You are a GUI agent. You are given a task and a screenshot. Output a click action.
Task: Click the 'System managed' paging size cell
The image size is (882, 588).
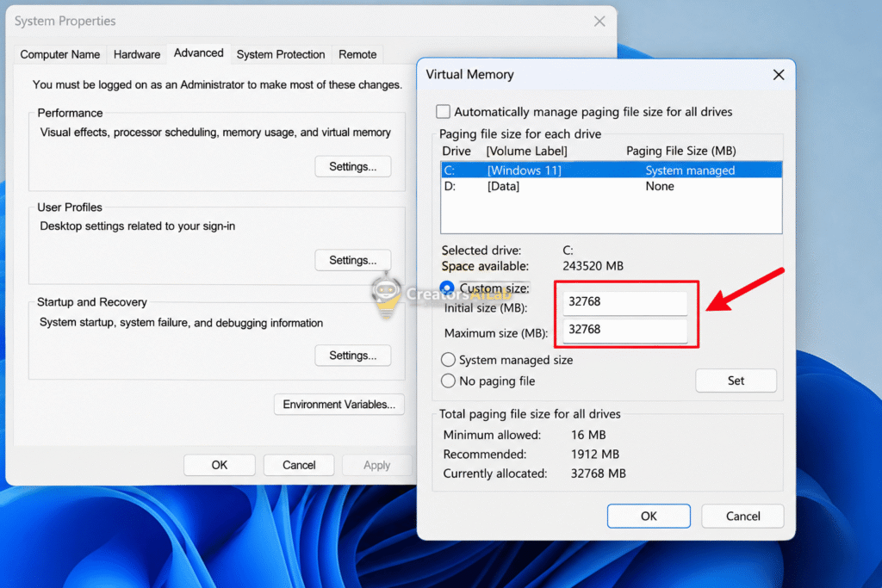690,170
